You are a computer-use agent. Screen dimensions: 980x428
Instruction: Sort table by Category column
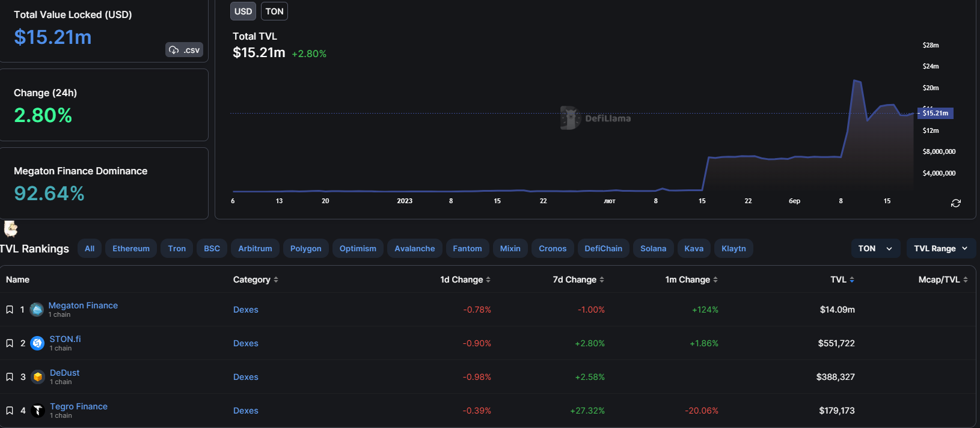[256, 280]
